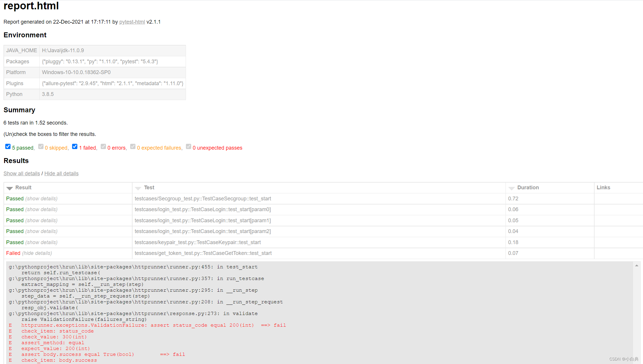Expand the Result column sort icon
This screenshot has width=643, height=364.
coord(9,188)
